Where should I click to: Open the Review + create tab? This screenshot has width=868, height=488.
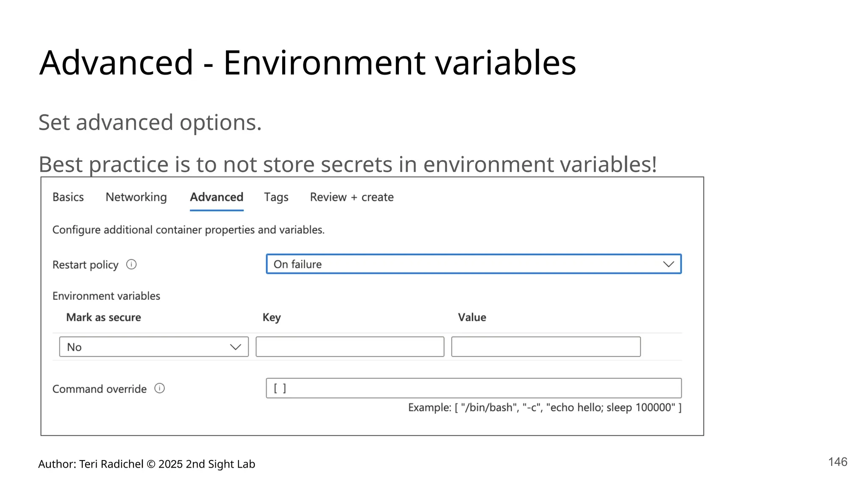point(352,197)
